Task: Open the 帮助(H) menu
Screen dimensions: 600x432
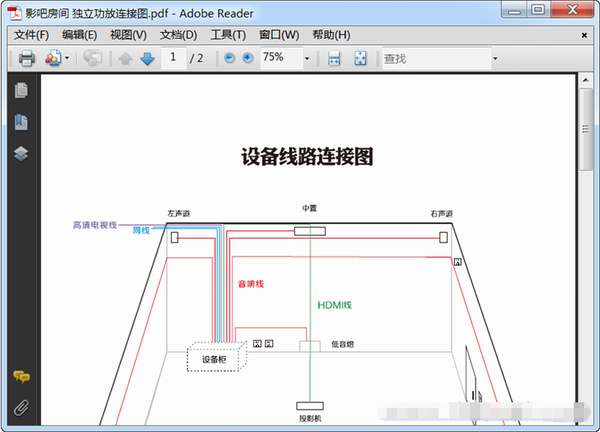Action: (331, 35)
